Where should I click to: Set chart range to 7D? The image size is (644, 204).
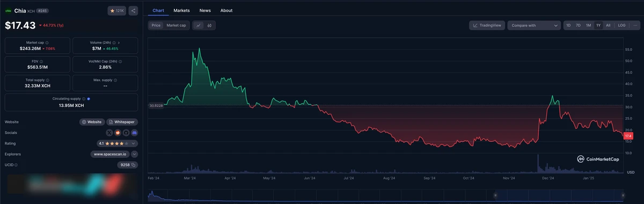578,25
